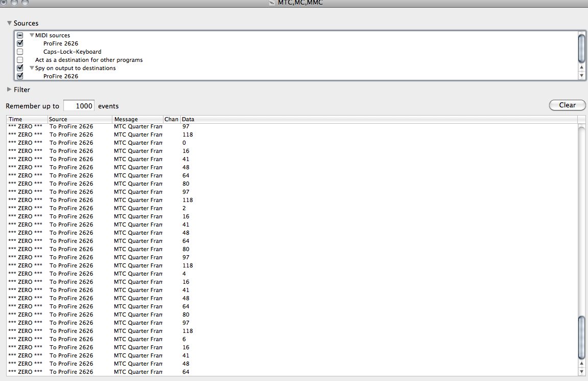Select the event row with data 6
This screenshot has height=381, width=588.
click(292, 339)
